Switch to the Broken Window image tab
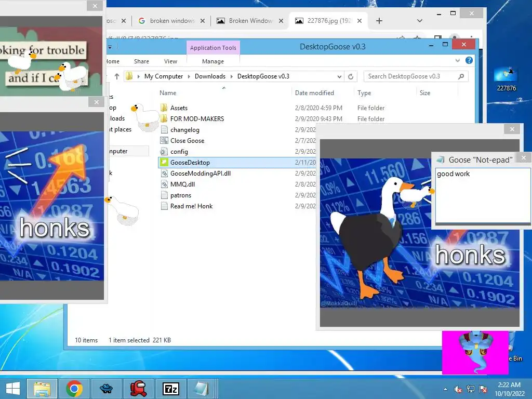 coord(250,21)
